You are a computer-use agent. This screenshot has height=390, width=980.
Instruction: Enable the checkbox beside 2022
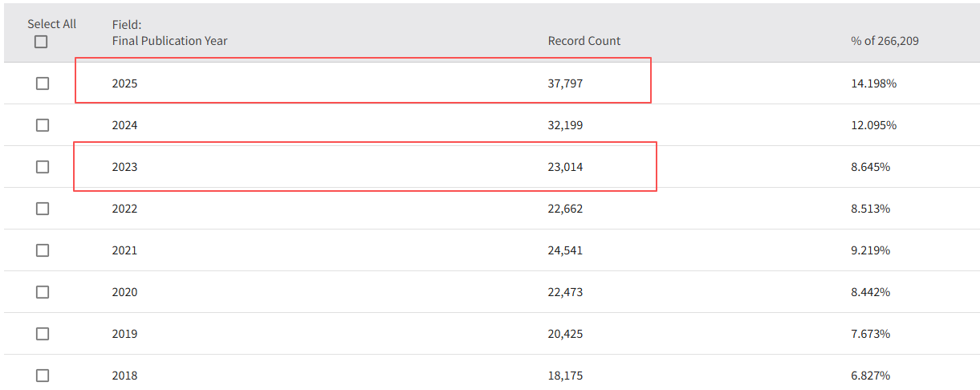tap(43, 209)
